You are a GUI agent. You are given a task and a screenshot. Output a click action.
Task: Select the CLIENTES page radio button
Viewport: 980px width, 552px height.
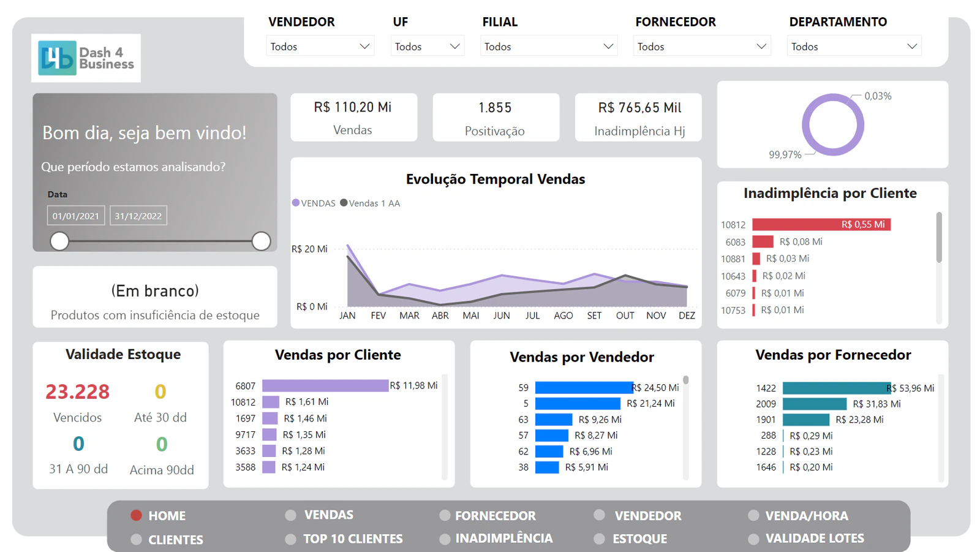point(136,539)
